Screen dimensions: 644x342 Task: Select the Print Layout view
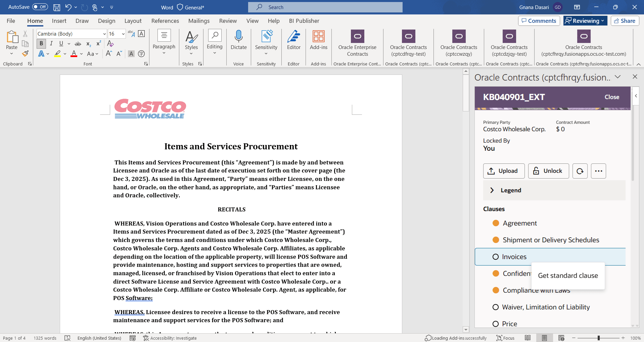point(544,338)
